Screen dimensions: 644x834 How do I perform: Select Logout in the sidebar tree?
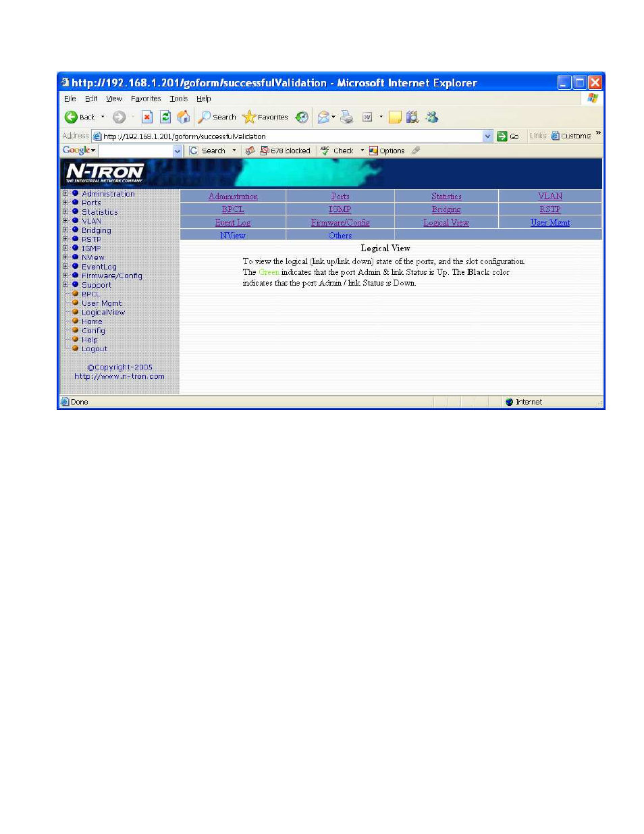[95, 348]
